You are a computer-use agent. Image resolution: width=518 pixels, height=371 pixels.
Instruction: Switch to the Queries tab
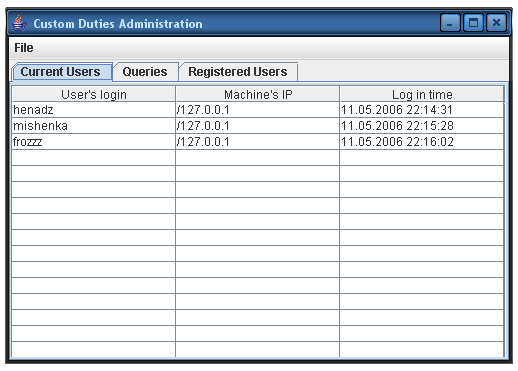(145, 72)
